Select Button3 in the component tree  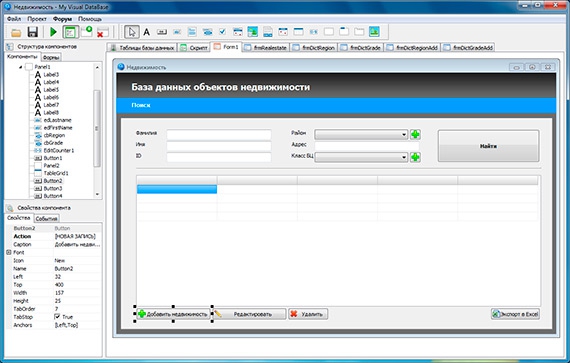tap(53, 188)
